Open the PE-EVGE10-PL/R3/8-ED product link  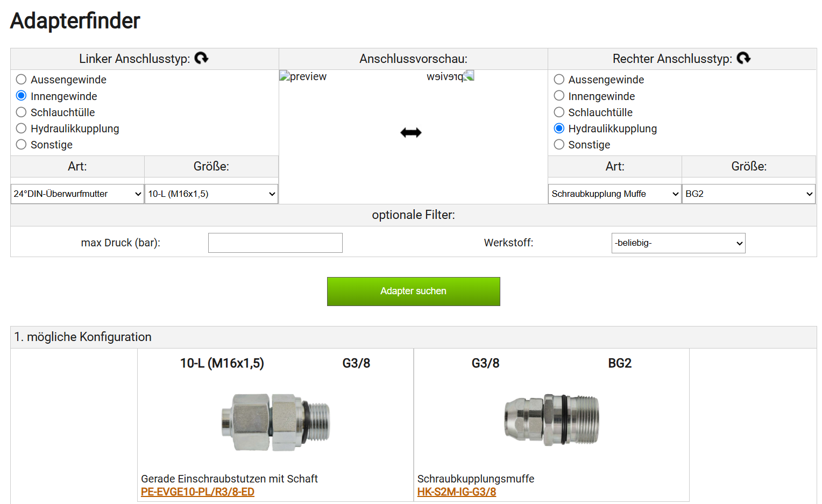pyautogui.click(x=197, y=492)
